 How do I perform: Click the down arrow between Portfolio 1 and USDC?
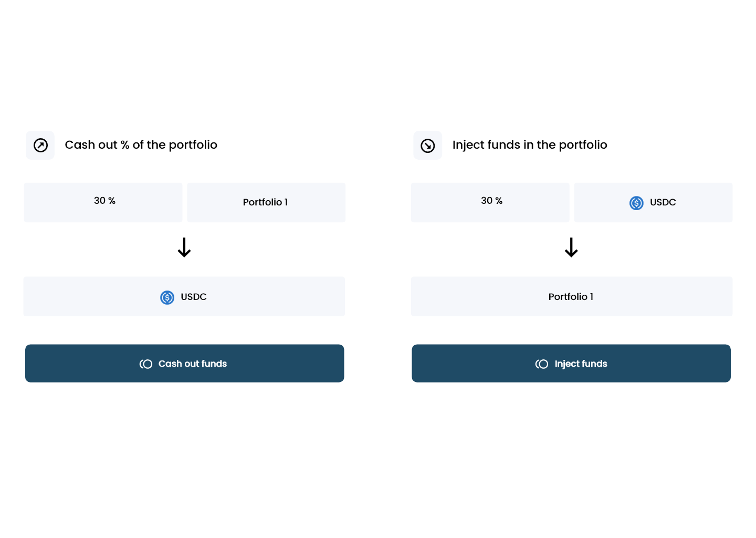tap(184, 247)
